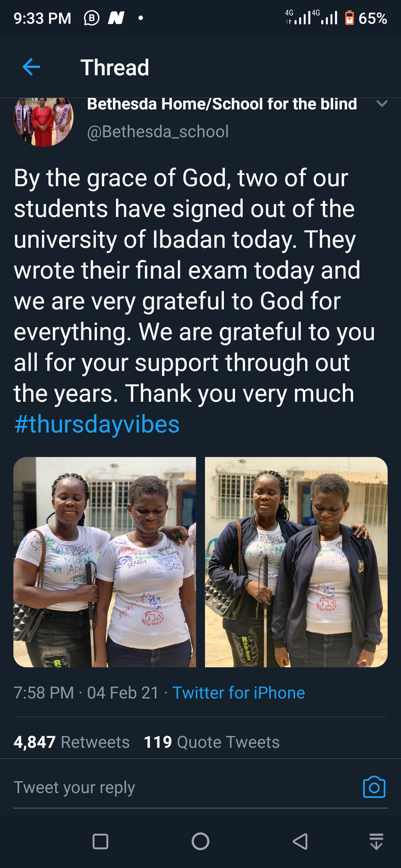401x868 pixels.
Task: Focus the Tweet your reply field
Action: [x=184, y=787]
